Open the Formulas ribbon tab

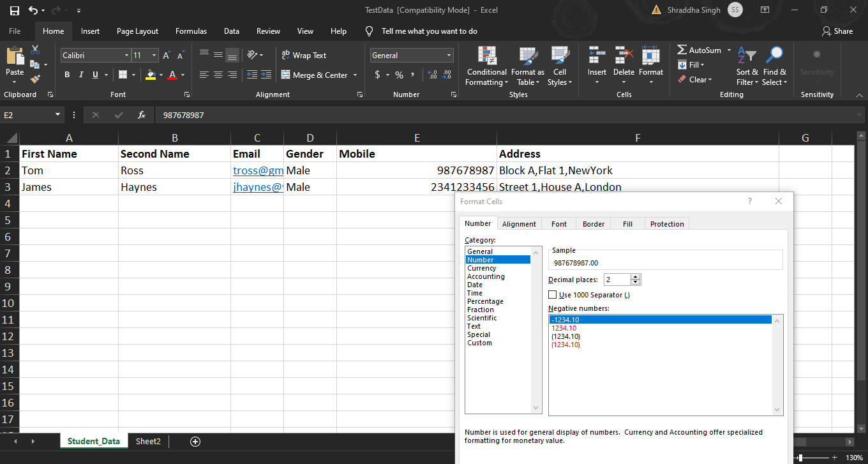(x=191, y=31)
